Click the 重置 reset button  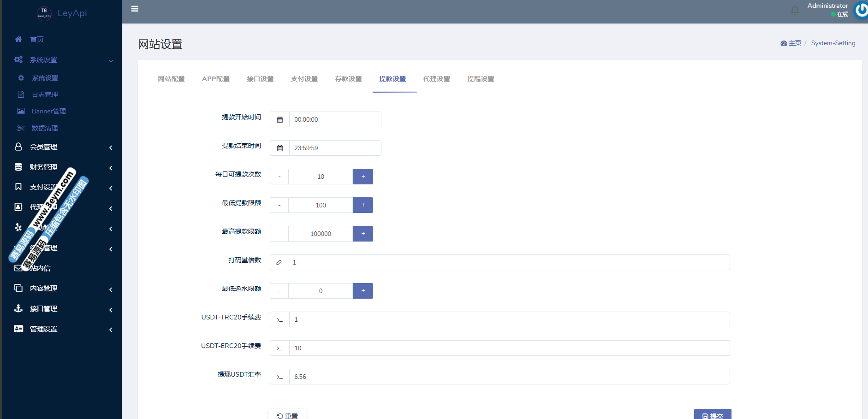tap(287, 414)
